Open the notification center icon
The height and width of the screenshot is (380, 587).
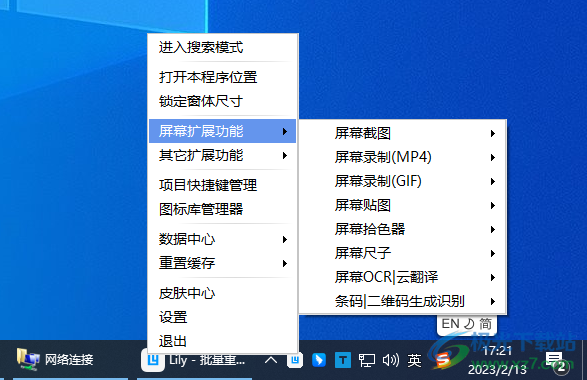(x=556, y=362)
